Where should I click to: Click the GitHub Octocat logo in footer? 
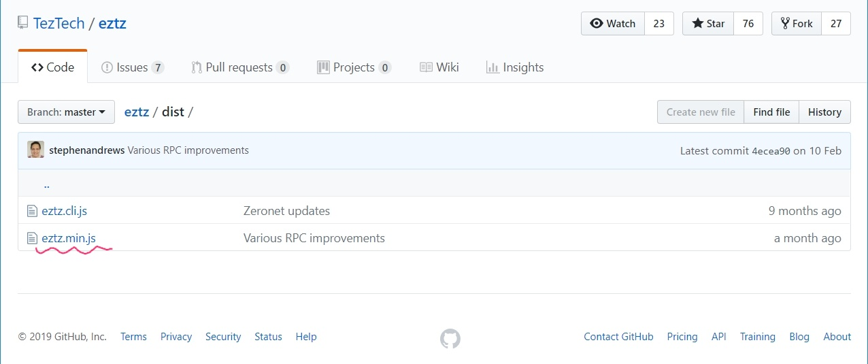(x=450, y=338)
